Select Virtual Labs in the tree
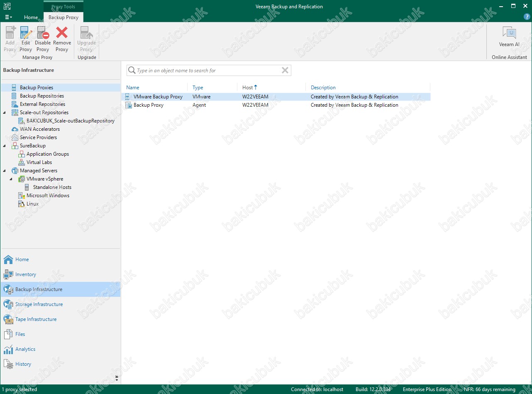Image resolution: width=532 pixels, height=394 pixels. (x=39, y=162)
